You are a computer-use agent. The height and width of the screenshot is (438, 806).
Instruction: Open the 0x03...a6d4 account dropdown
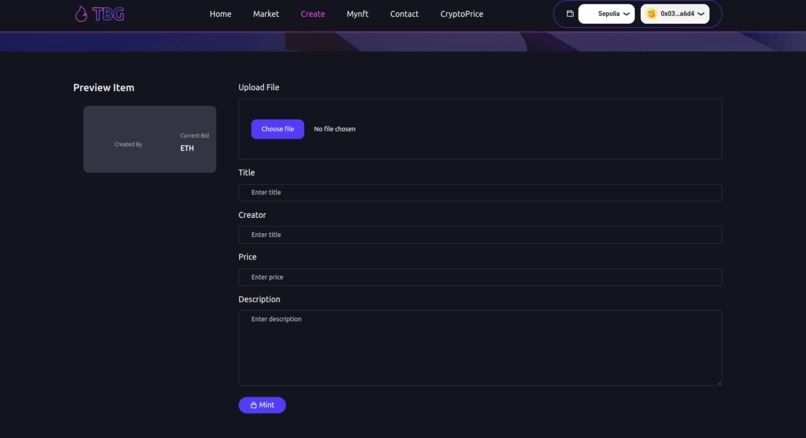[675, 14]
